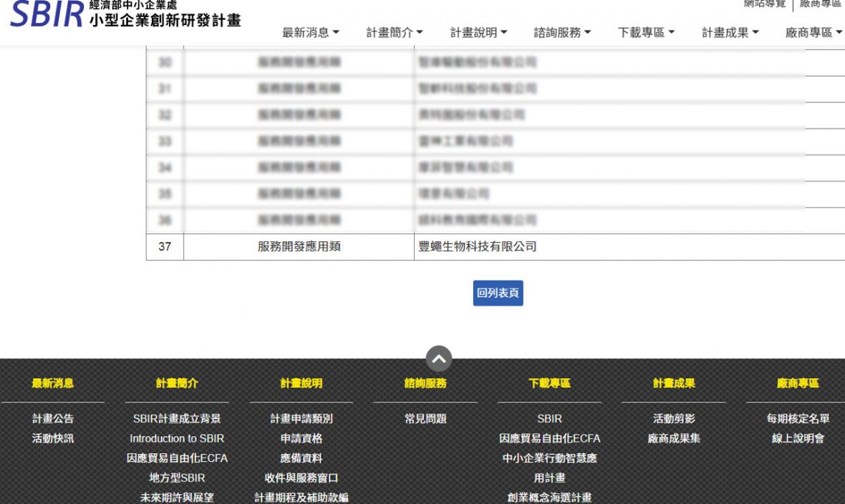Click 常見問題 in the footer
The image size is (845, 504).
[425, 419]
